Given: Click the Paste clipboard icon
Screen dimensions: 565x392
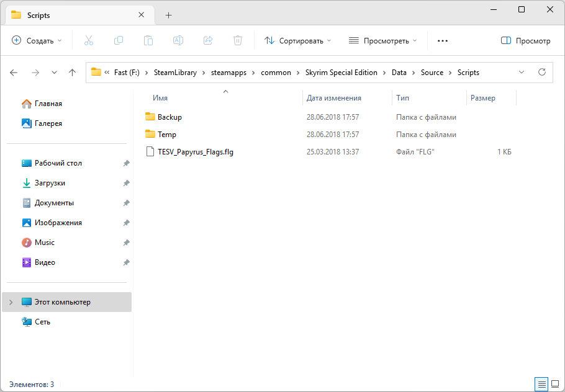Looking at the screenshot, I should (148, 40).
